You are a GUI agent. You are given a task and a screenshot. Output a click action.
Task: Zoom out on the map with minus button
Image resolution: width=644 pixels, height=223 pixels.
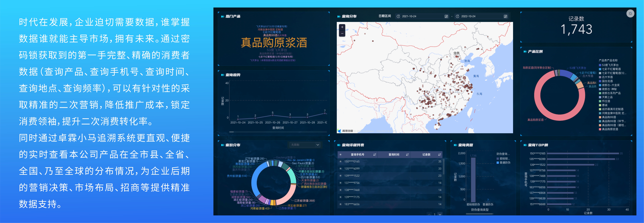[342, 33]
